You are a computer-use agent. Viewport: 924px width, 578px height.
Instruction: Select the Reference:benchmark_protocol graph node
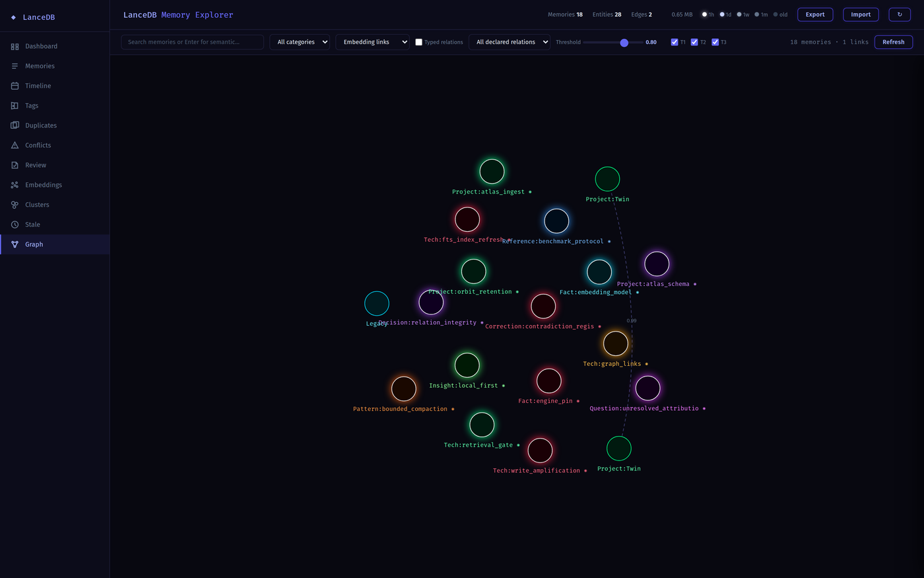556,221
